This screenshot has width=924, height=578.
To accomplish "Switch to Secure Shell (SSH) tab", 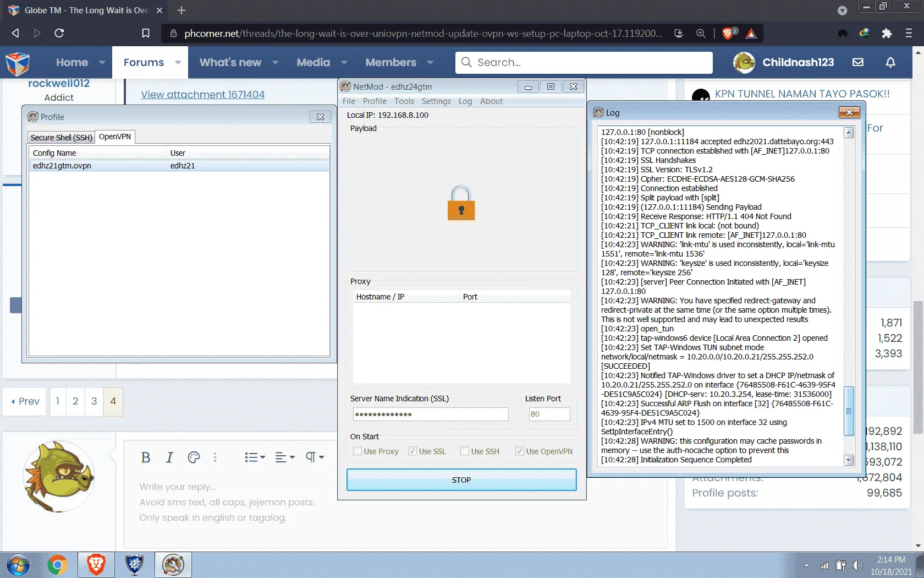I will pyautogui.click(x=61, y=138).
